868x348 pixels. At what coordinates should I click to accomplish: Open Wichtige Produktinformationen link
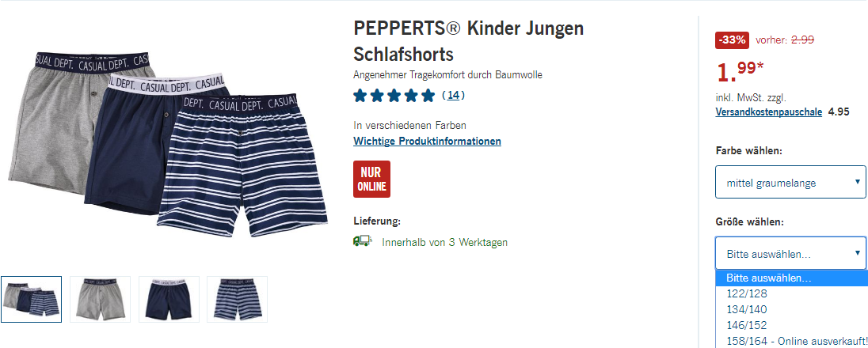tap(427, 141)
